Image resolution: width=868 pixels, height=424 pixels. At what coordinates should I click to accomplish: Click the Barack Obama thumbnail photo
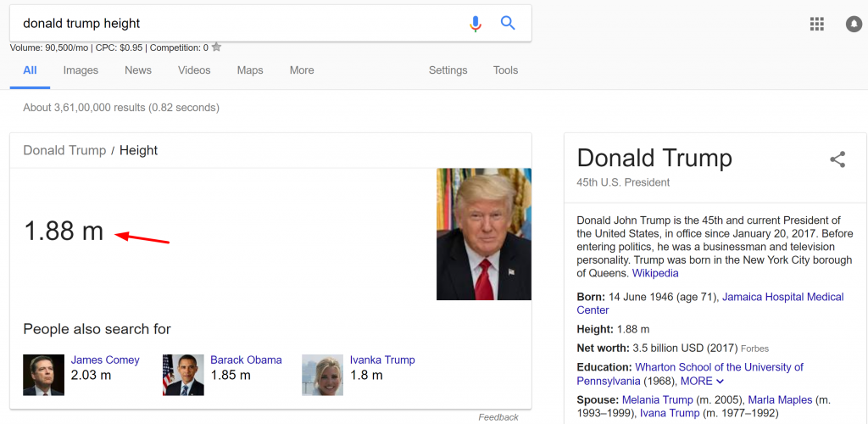[x=183, y=376]
